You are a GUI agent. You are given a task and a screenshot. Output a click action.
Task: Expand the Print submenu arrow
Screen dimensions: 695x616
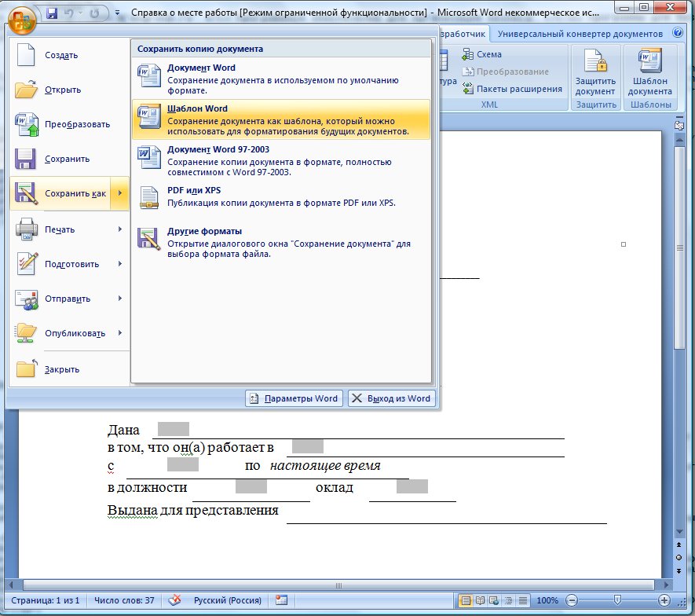click(x=120, y=229)
